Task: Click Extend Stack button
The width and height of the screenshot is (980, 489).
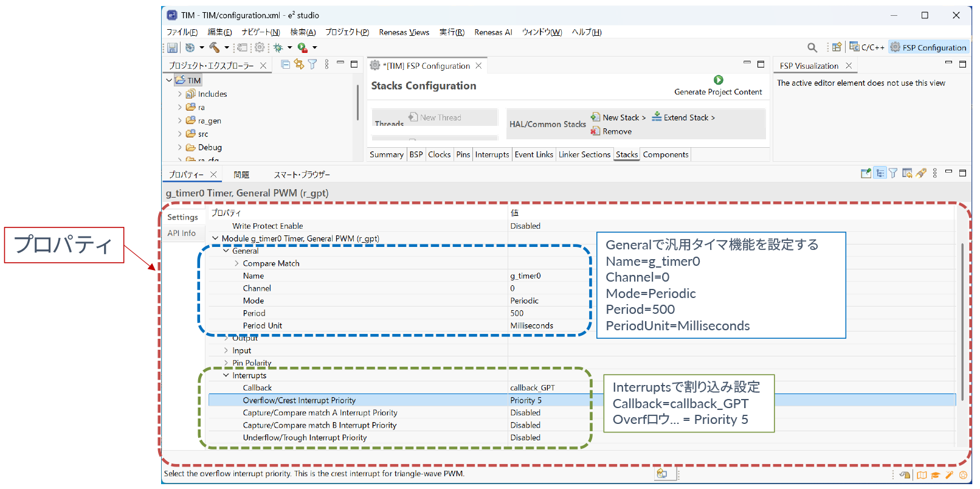Action: point(684,117)
